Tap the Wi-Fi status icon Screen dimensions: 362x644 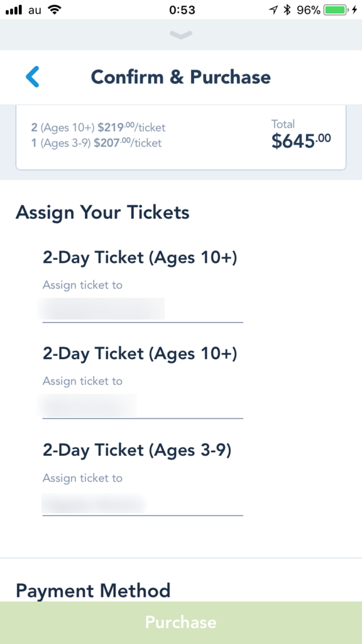point(54,10)
